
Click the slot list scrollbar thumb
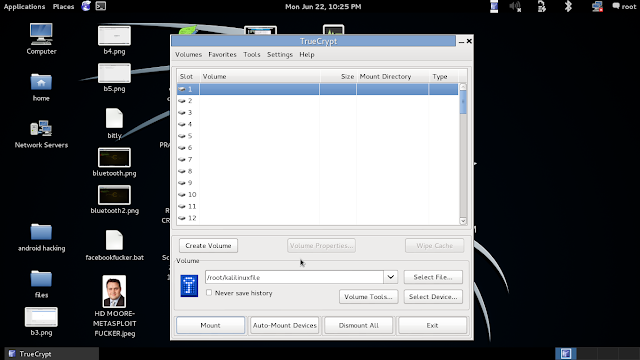coord(463,102)
